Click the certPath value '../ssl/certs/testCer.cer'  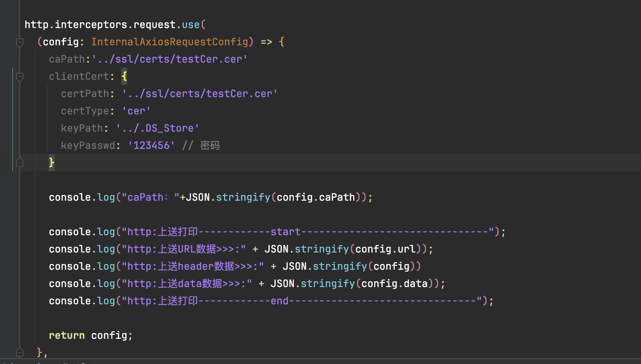click(x=200, y=94)
